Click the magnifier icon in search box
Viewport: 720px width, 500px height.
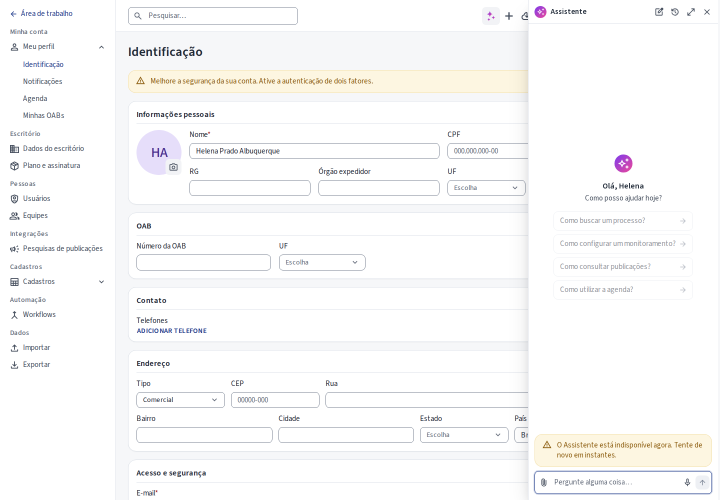138,16
